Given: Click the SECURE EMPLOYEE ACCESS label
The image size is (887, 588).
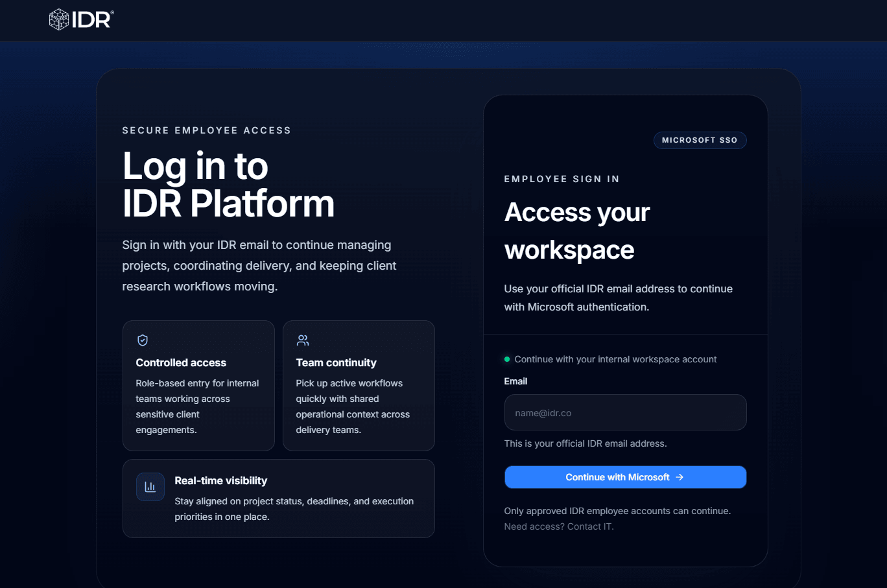Looking at the screenshot, I should (x=207, y=130).
